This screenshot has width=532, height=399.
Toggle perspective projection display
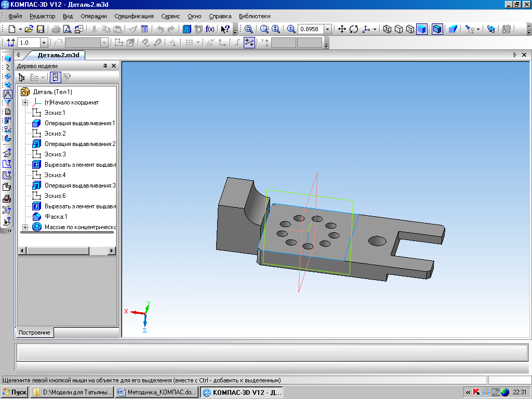tap(453, 29)
